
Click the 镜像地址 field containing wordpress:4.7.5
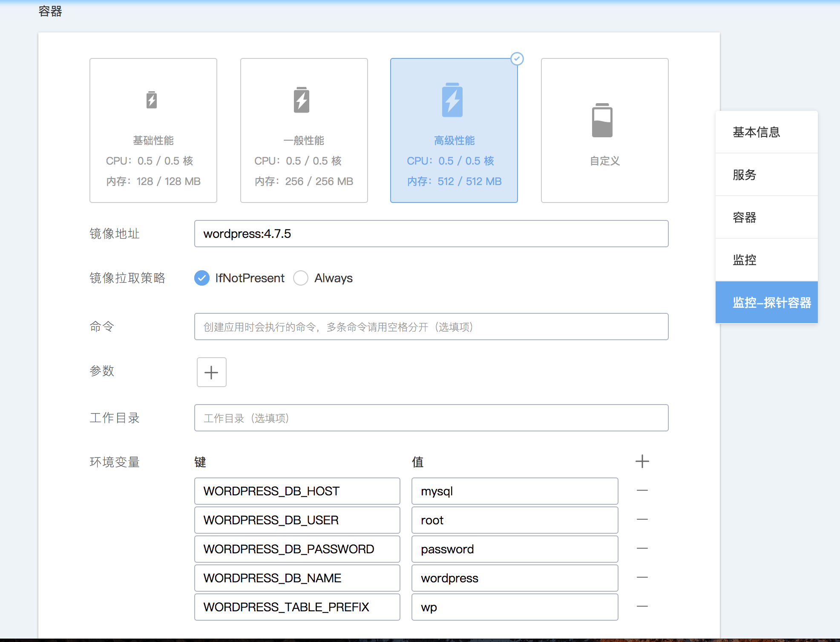pyautogui.click(x=431, y=234)
